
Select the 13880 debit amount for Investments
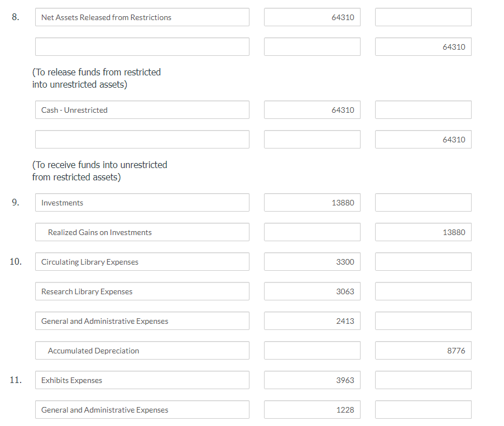point(311,202)
